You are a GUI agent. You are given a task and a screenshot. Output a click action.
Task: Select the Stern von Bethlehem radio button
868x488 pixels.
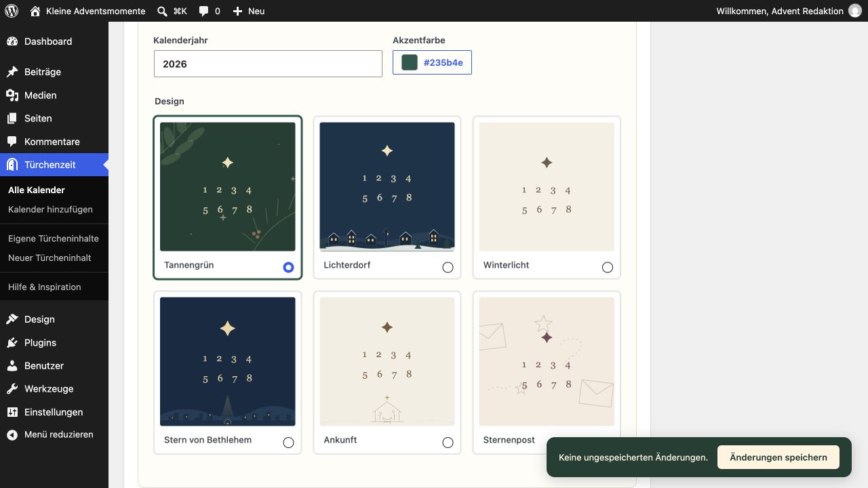pos(288,442)
